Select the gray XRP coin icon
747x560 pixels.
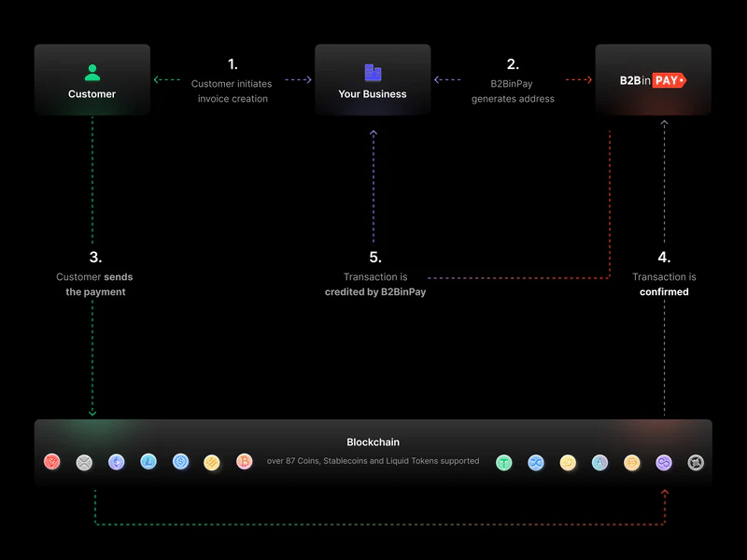[84, 462]
